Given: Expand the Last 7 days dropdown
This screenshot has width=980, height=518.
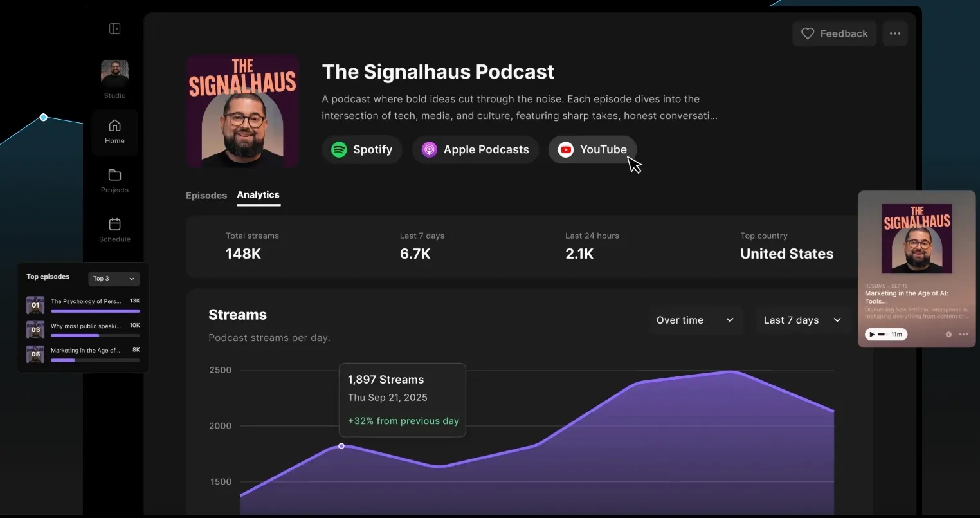Looking at the screenshot, I should (803, 320).
